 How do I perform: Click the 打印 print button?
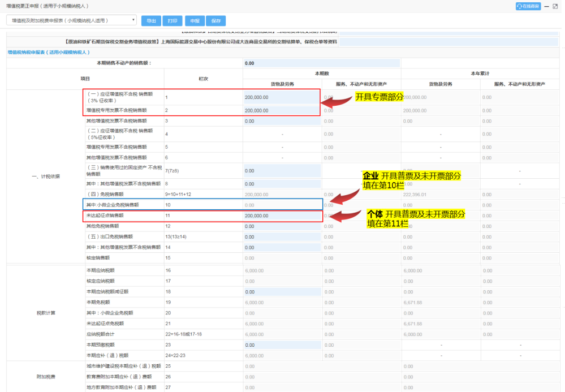pos(172,21)
